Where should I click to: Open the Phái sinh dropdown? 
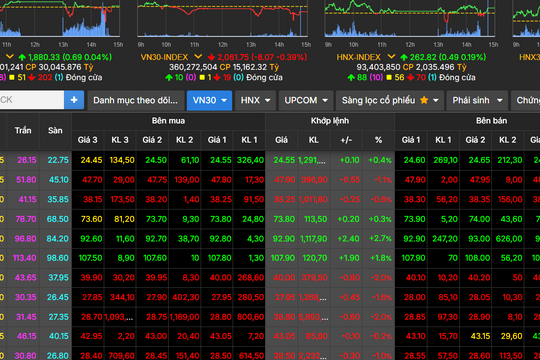coord(477,100)
